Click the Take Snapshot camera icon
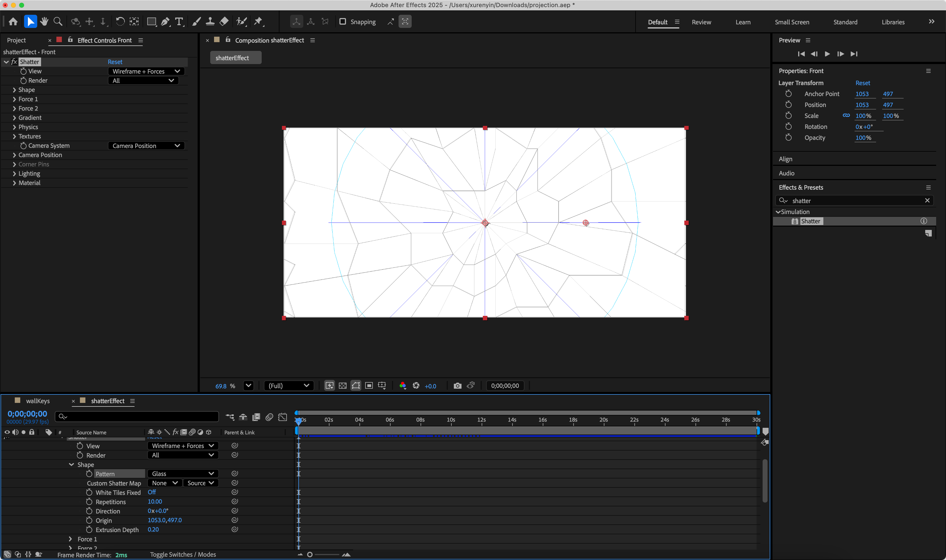This screenshot has height=560, width=946. (x=457, y=386)
